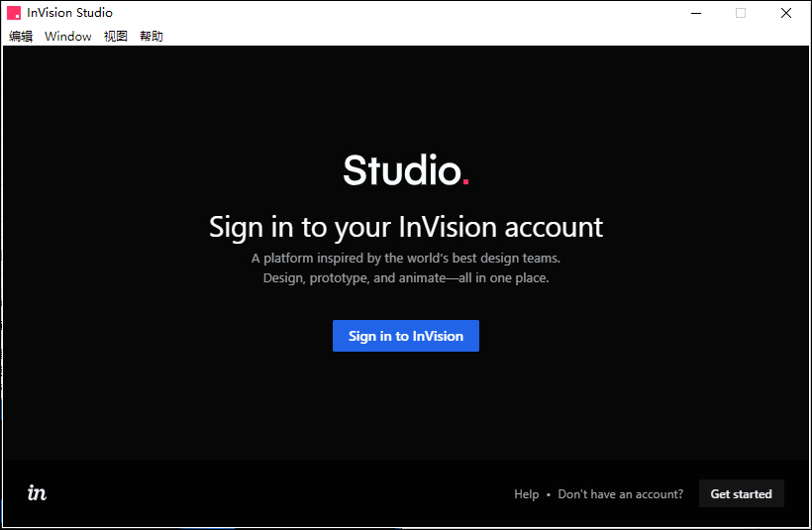This screenshot has height=530, width=812.
Task: Open the Help link
Action: 526,494
